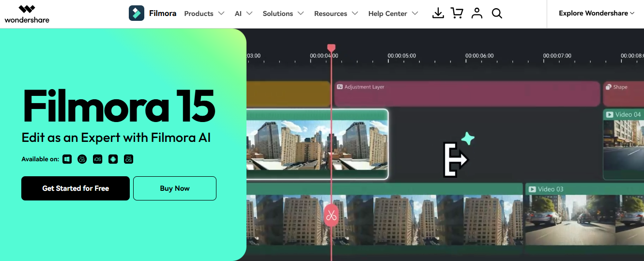Click the Buy Now button

coord(175,188)
